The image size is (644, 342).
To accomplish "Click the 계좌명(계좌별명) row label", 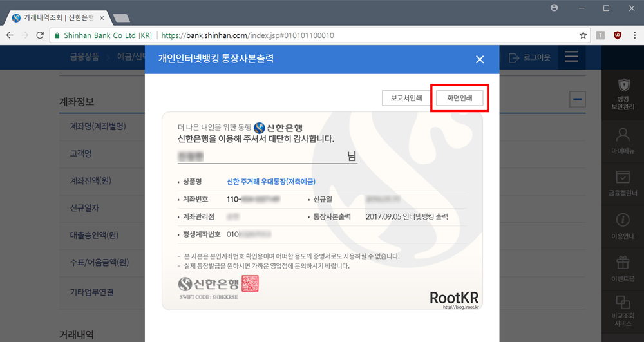I will (x=98, y=126).
